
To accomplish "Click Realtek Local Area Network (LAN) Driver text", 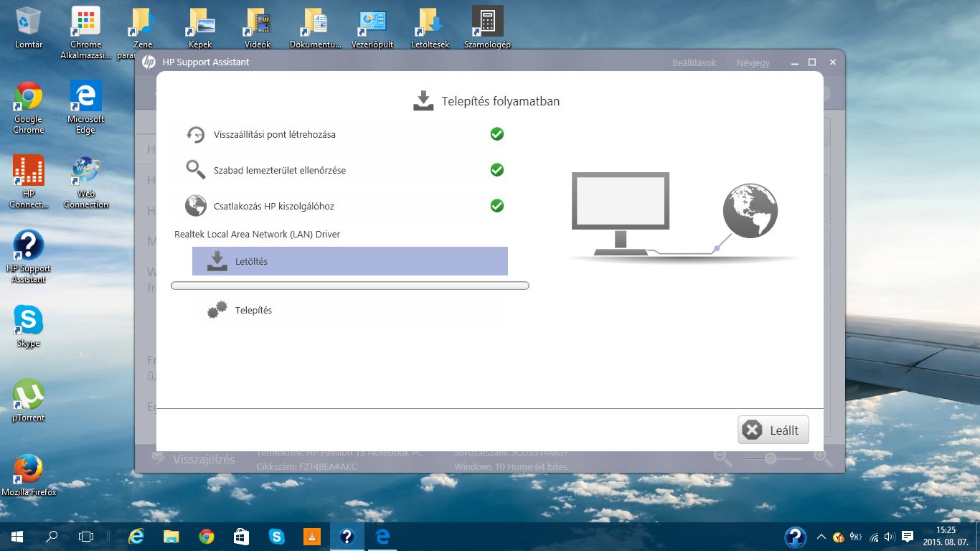I will 258,235.
